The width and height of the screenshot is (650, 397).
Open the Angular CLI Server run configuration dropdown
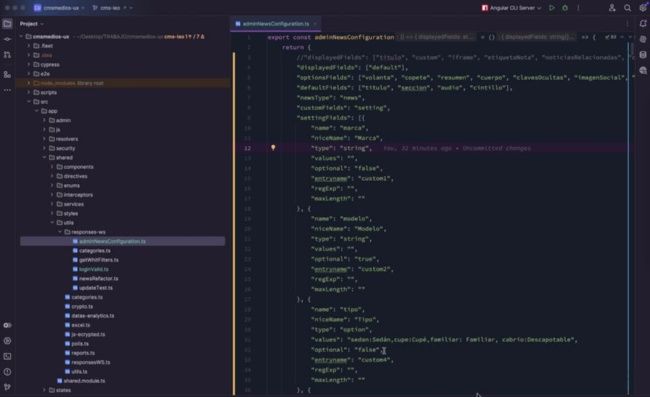511,8
